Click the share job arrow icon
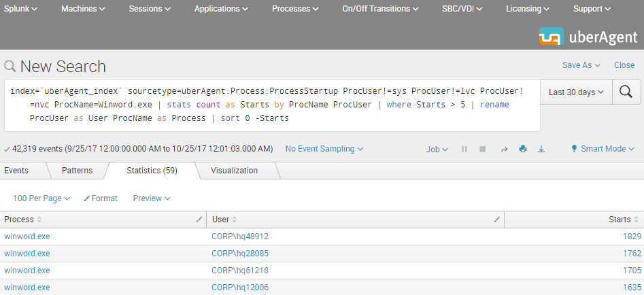Viewport: 644px width, 295px height. pyautogui.click(x=504, y=149)
